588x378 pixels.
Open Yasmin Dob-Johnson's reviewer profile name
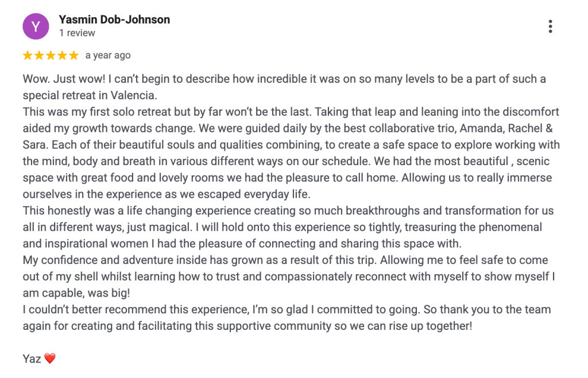[x=114, y=20]
